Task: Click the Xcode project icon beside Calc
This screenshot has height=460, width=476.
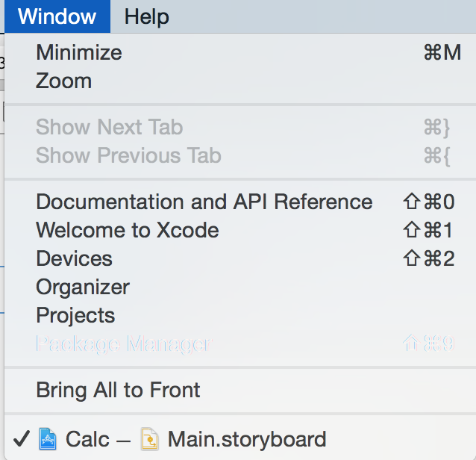Action: point(48,438)
